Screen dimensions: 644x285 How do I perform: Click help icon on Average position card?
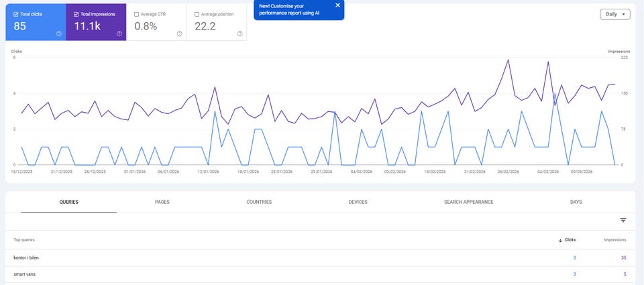(240, 34)
